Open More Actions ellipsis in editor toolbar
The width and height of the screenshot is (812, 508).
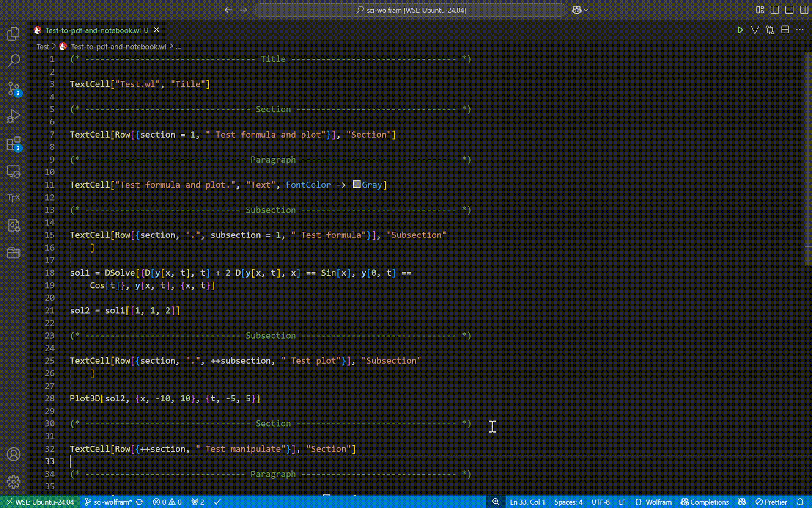(x=800, y=30)
